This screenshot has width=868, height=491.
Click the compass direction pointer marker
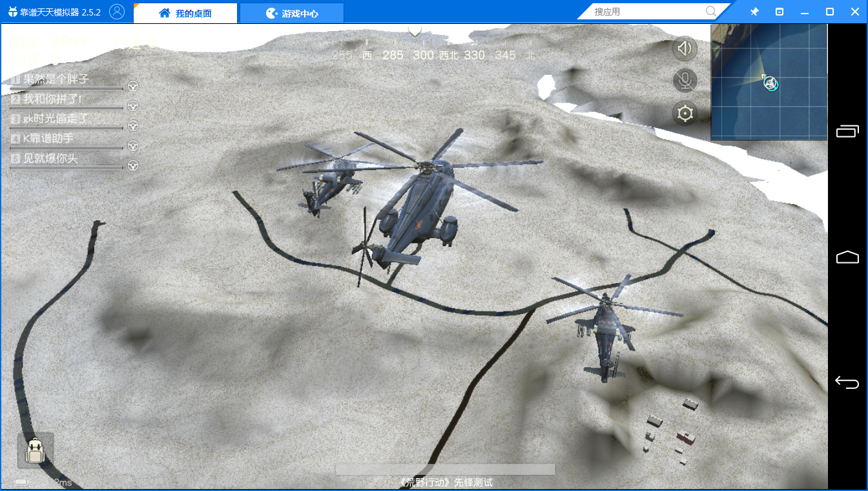(415, 30)
